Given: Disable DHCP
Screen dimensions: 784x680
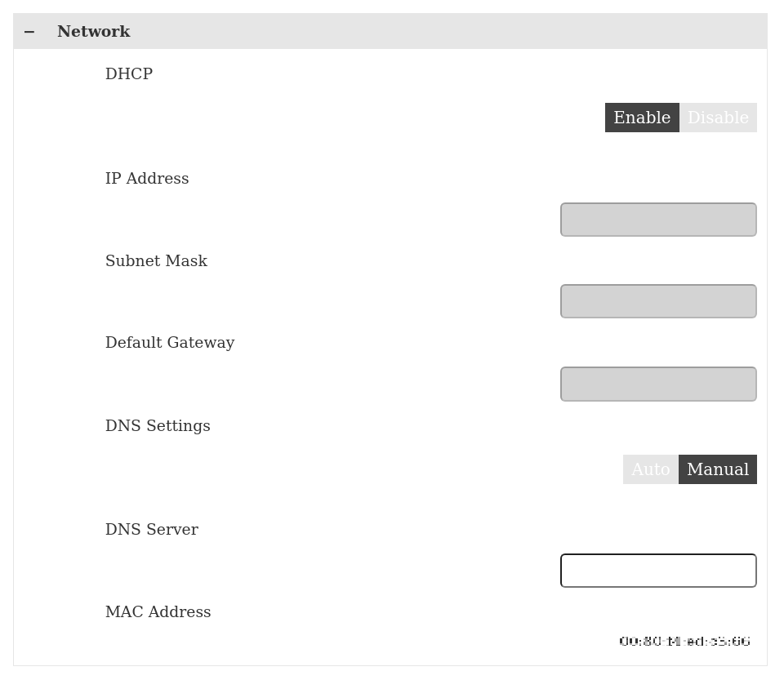Looking at the screenshot, I should [718, 118].
